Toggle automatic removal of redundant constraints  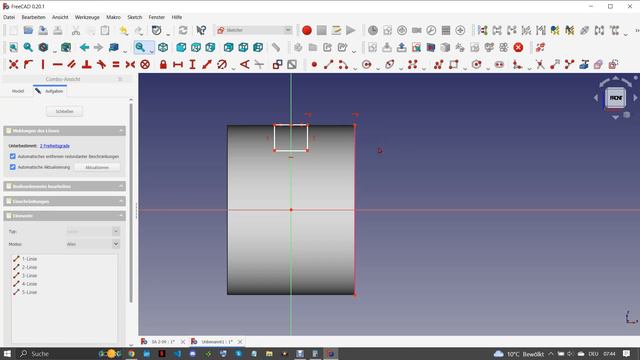click(x=13, y=156)
